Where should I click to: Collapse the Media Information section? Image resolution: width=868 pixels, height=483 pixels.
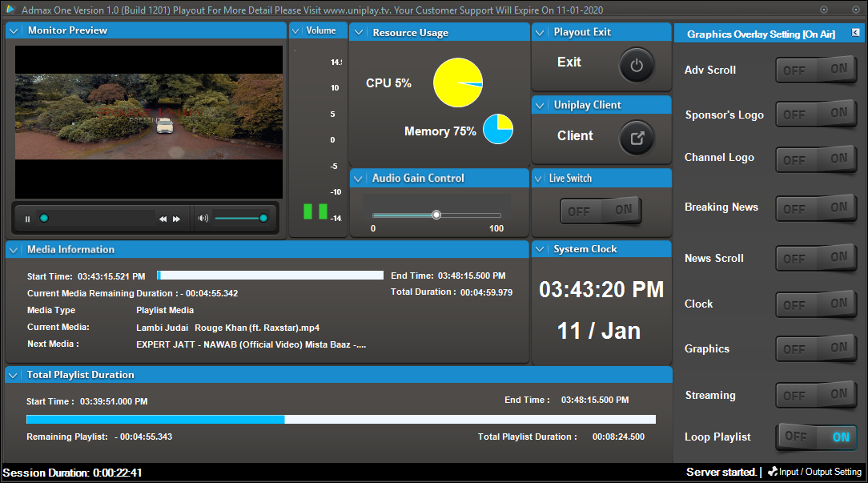pos(14,250)
